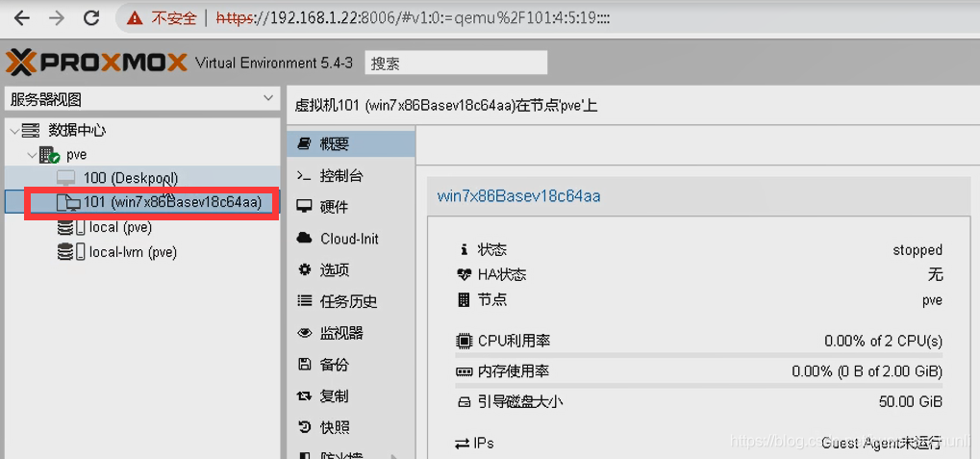Screen dimensions: 980x459
Task: Click the browser forward arrow
Action: coord(57,18)
